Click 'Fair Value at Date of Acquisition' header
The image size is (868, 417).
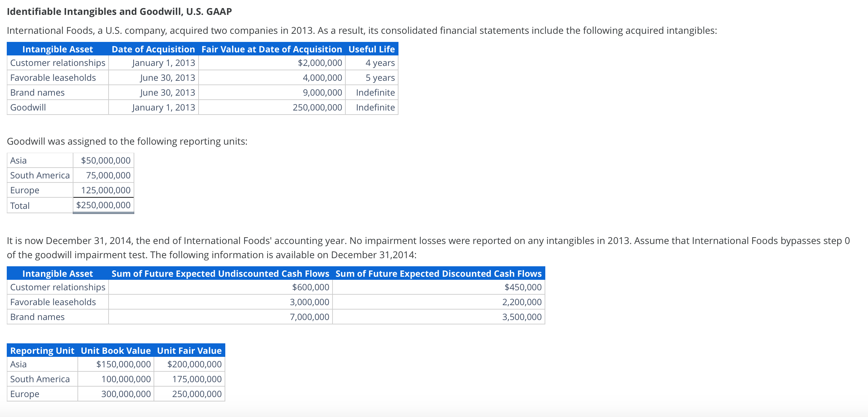tap(272, 49)
